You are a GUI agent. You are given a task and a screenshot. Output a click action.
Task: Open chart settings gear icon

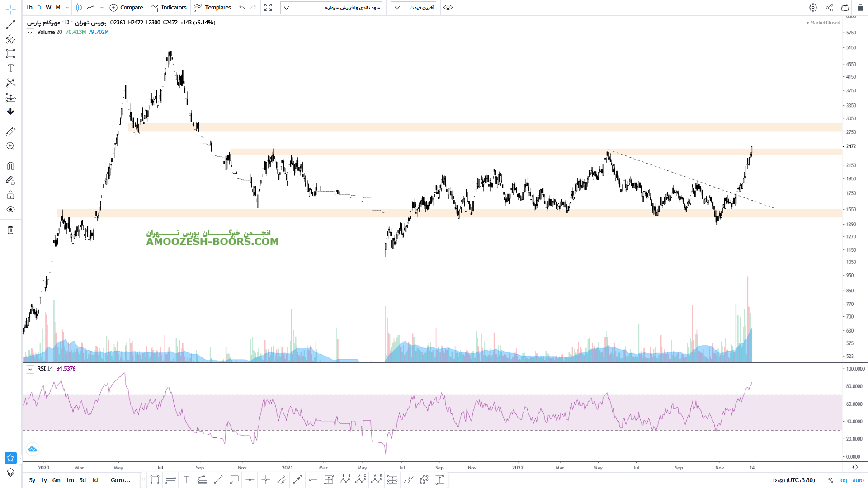pos(813,7)
